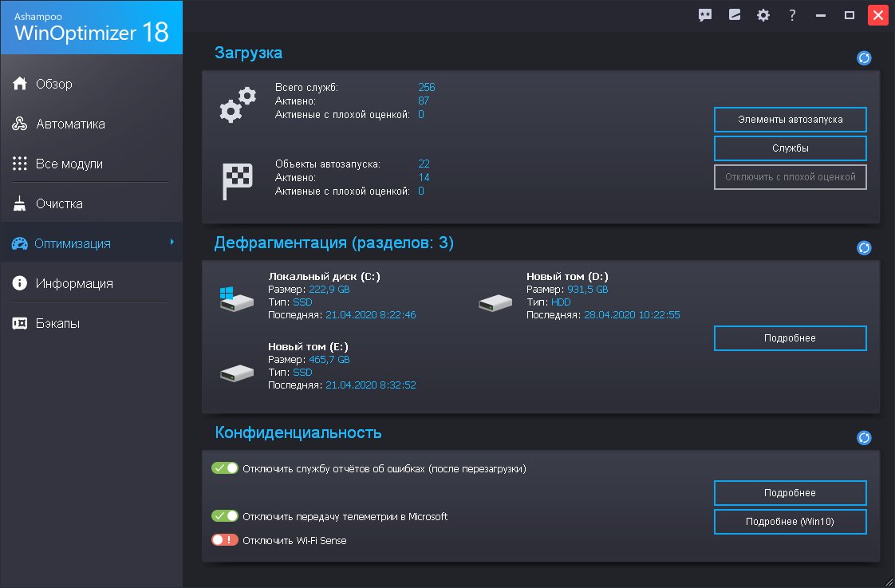Open settings gear in title bar
This screenshot has height=588, width=895.
tap(763, 15)
